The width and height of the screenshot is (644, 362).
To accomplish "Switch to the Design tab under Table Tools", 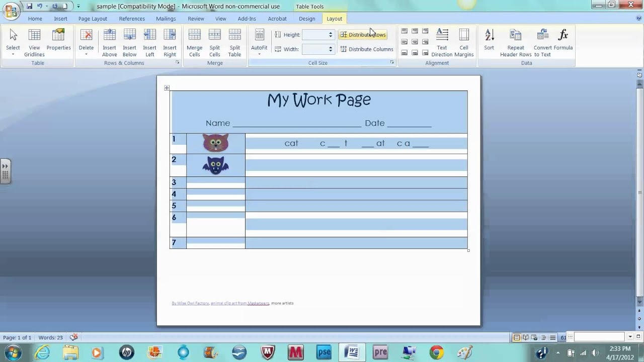I will pyautogui.click(x=307, y=19).
